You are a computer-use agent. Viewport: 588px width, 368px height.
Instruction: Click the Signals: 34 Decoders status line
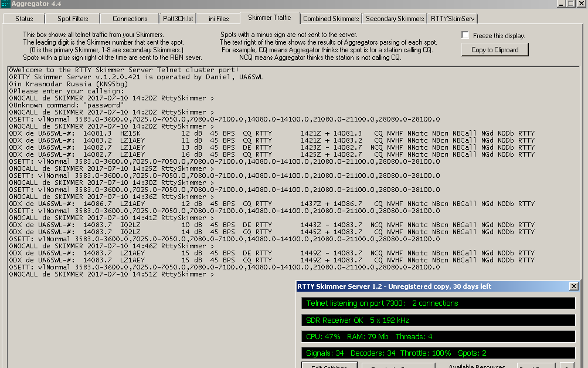click(438, 353)
